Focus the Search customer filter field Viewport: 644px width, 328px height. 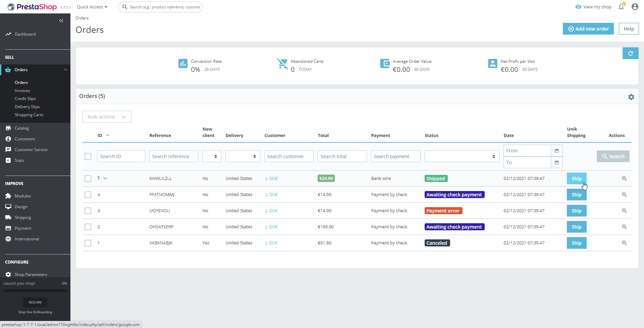pos(289,156)
